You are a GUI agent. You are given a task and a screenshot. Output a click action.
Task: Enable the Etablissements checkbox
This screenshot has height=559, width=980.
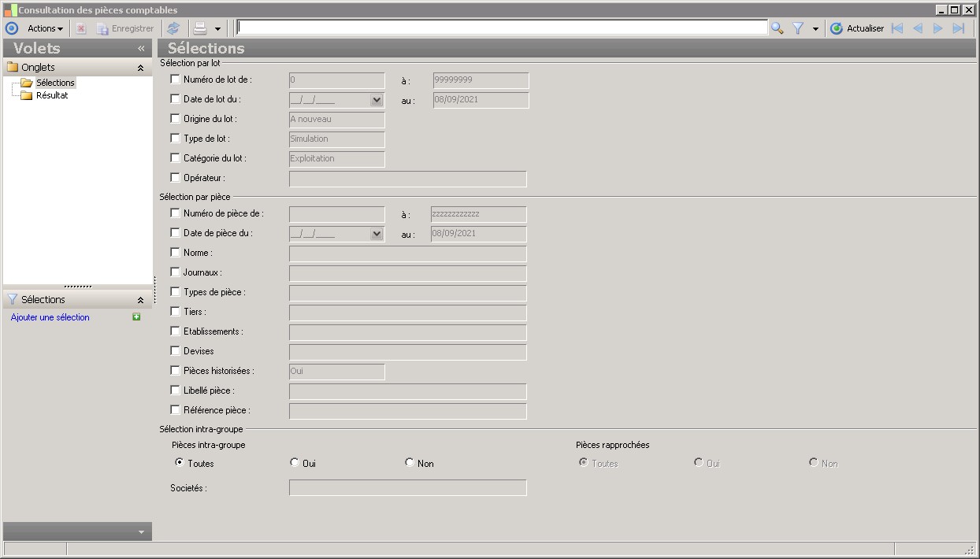[175, 331]
